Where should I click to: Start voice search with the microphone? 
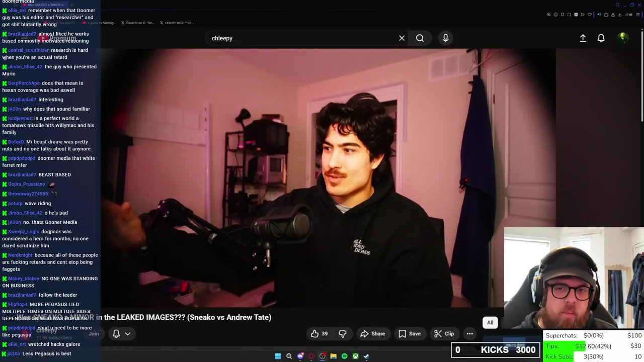tap(445, 38)
